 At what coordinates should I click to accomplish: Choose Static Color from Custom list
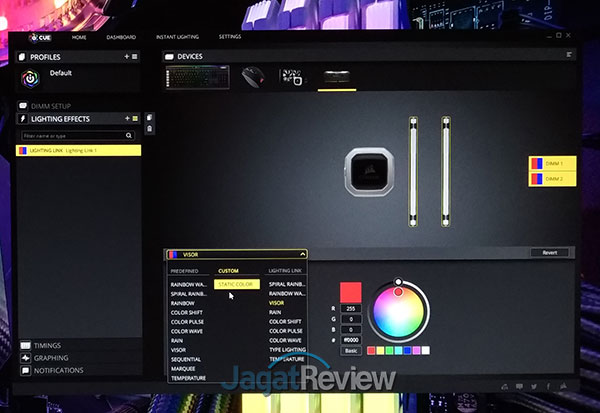pos(237,285)
